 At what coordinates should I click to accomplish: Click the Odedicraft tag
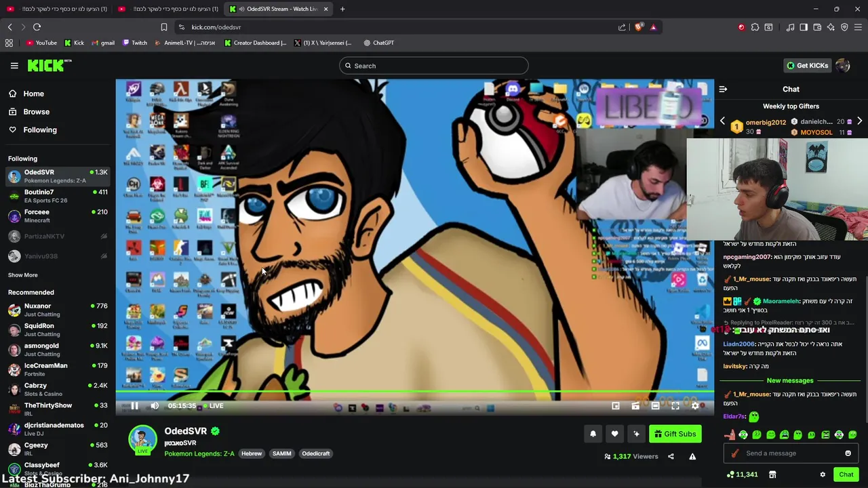coord(316,453)
